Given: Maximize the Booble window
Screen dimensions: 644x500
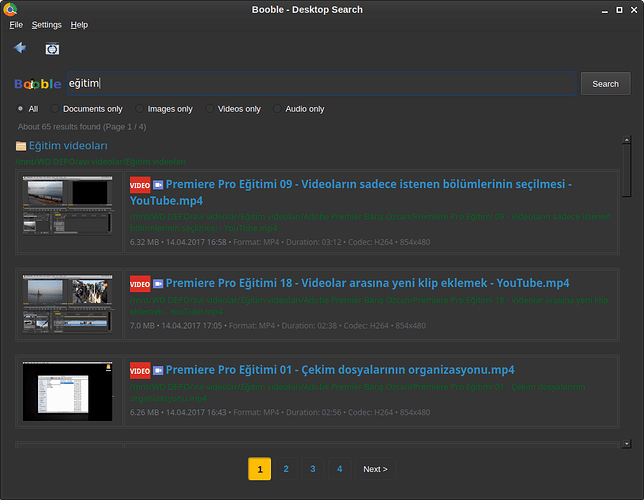Looking at the screenshot, I should click(x=619, y=10).
